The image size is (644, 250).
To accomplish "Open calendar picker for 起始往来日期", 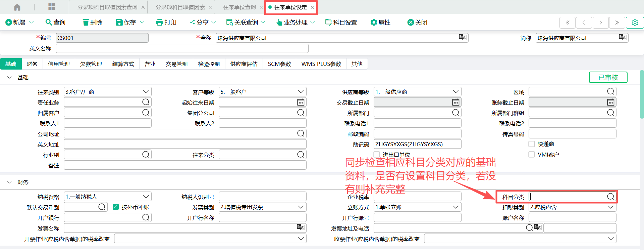I will point(301,102).
